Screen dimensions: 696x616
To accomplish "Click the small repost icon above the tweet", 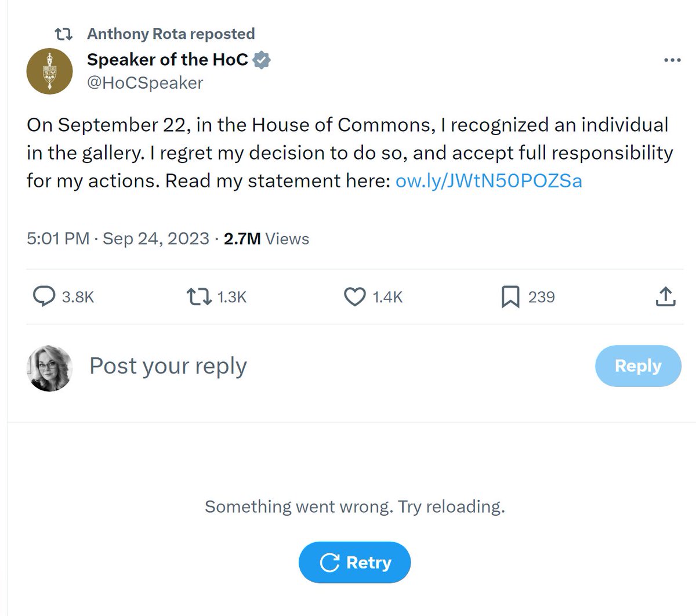I will (63, 34).
